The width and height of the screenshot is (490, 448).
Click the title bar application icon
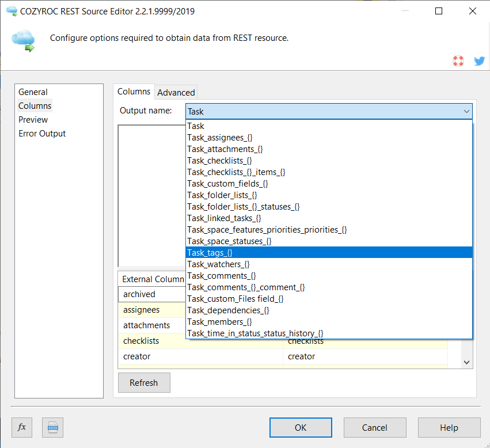click(10, 10)
